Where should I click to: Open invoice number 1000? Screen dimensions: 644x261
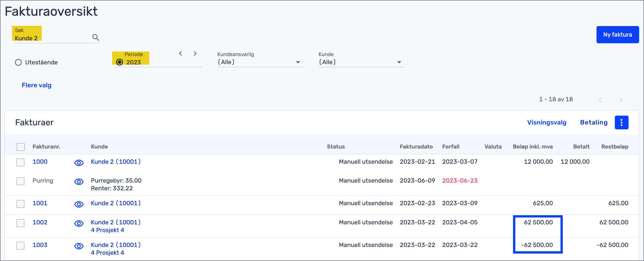[40, 162]
